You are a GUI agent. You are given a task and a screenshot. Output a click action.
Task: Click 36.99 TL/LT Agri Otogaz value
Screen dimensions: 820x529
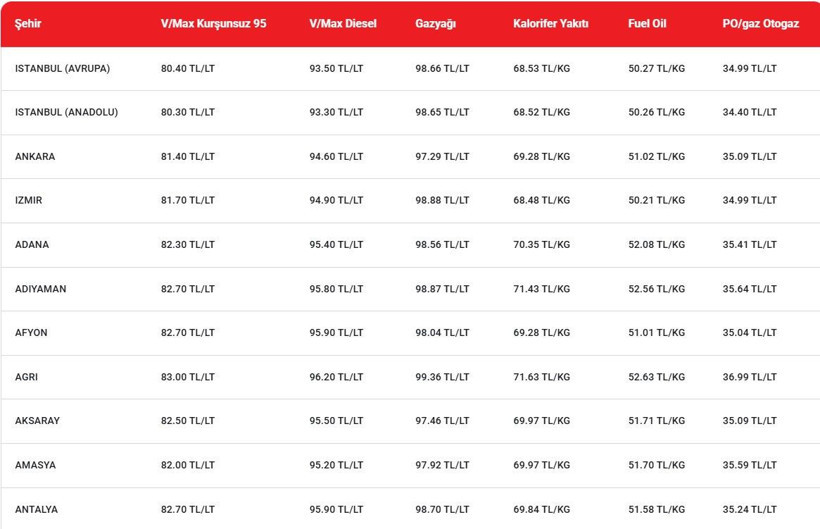click(x=750, y=377)
